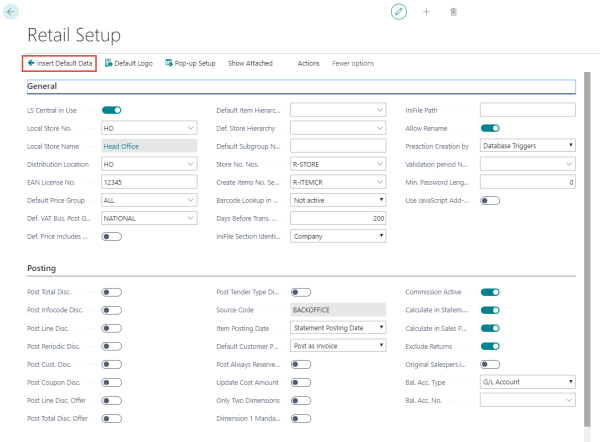
Task: Click the Show Attached menu item
Action: [250, 63]
